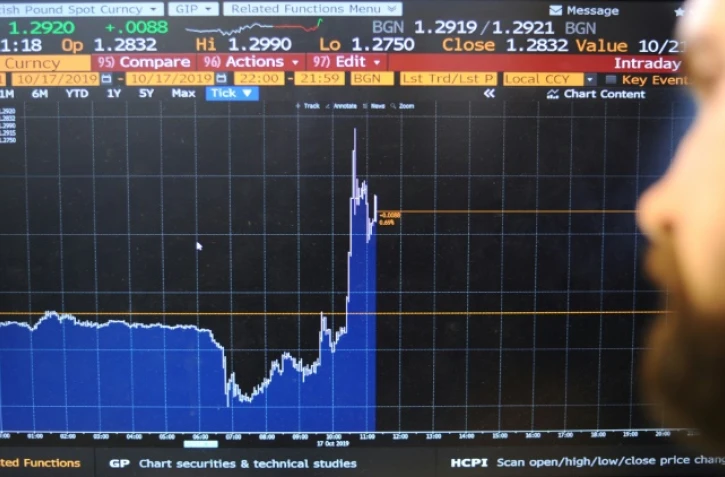Click the orange chart change label

tap(389, 218)
